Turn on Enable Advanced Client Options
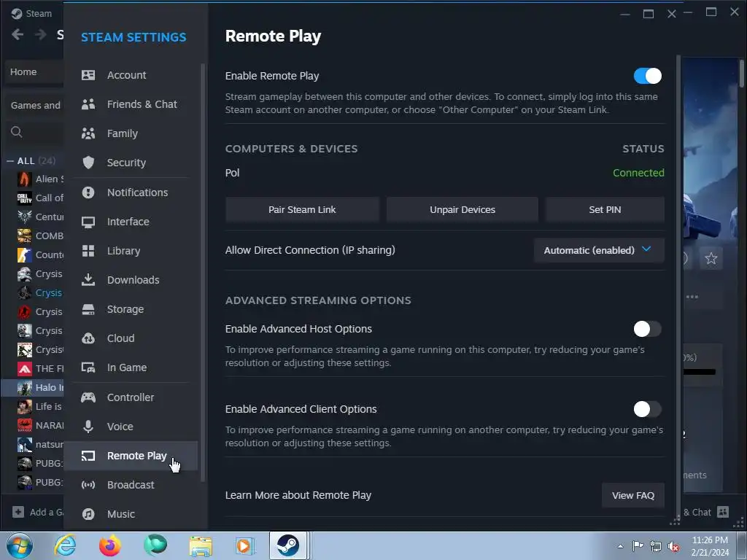Image resolution: width=747 pixels, height=560 pixels. (x=648, y=409)
